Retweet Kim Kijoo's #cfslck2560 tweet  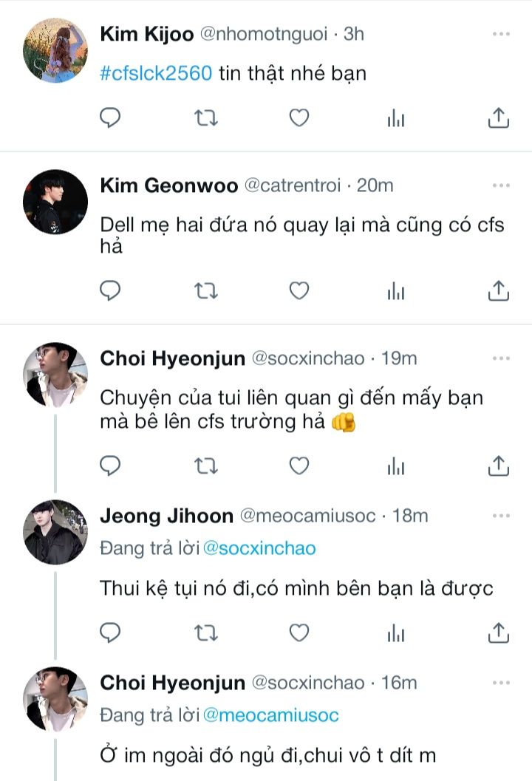tap(205, 117)
